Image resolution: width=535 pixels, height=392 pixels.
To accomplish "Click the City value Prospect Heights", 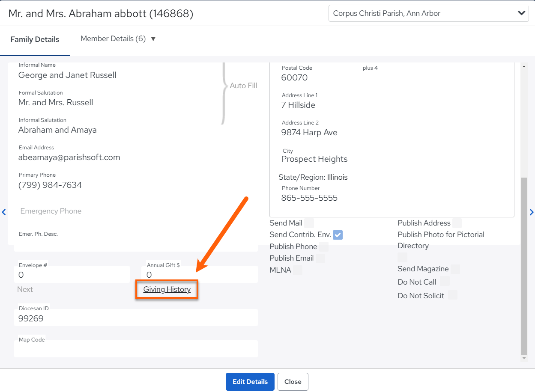I will click(314, 159).
